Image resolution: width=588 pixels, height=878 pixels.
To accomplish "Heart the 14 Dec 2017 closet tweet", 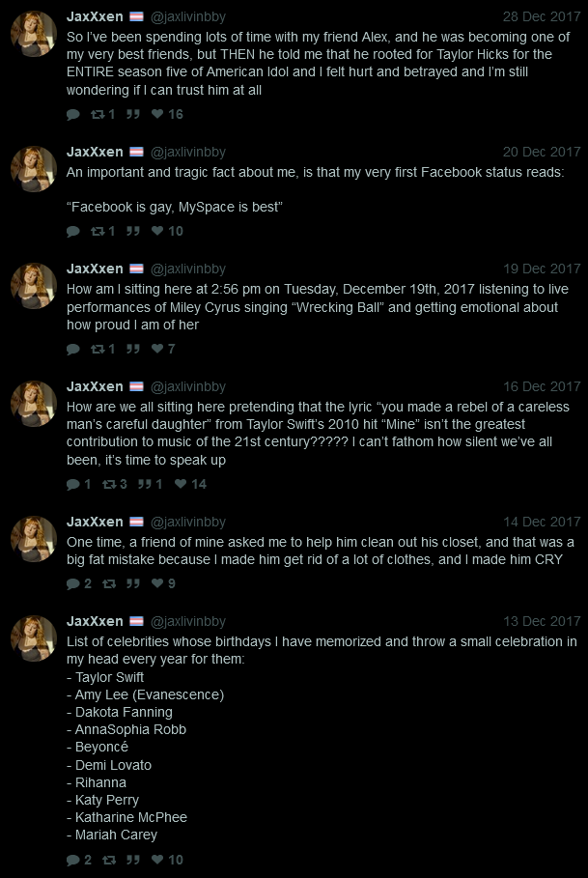I will [157, 583].
